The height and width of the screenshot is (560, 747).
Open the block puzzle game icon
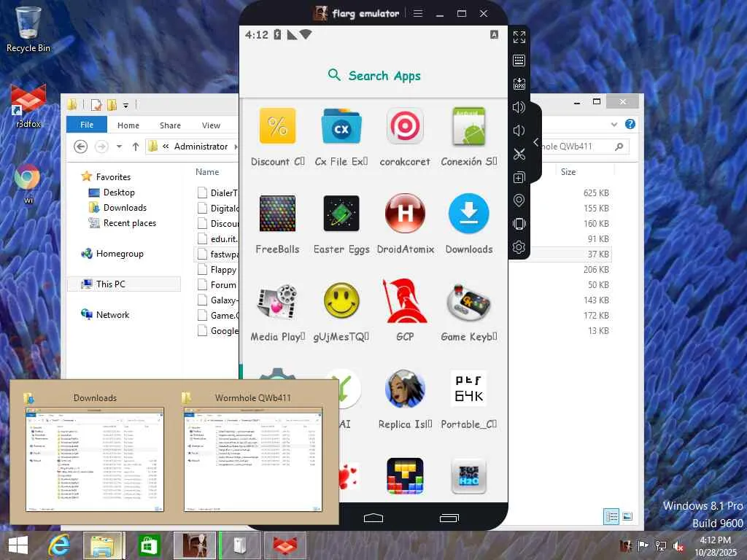[405, 476]
